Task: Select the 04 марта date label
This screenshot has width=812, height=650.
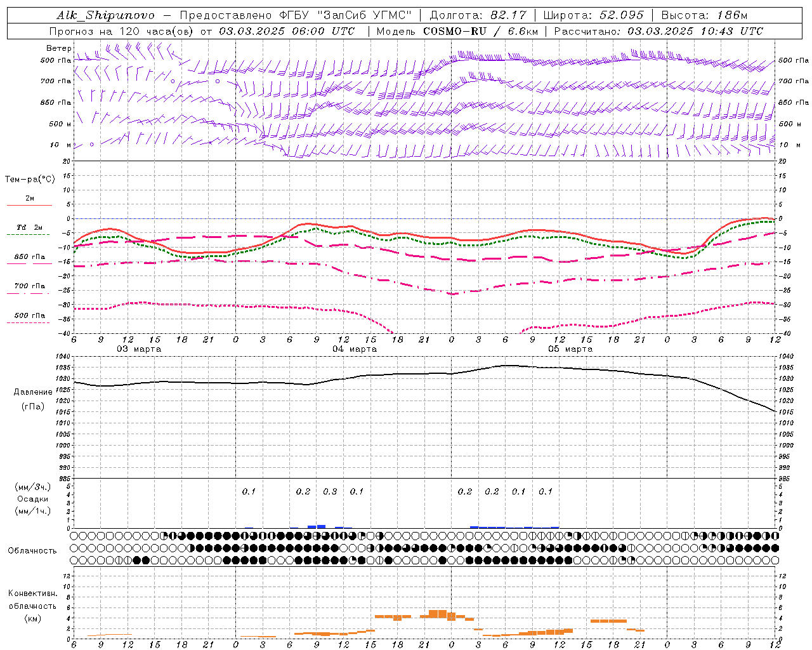Action: (355, 349)
